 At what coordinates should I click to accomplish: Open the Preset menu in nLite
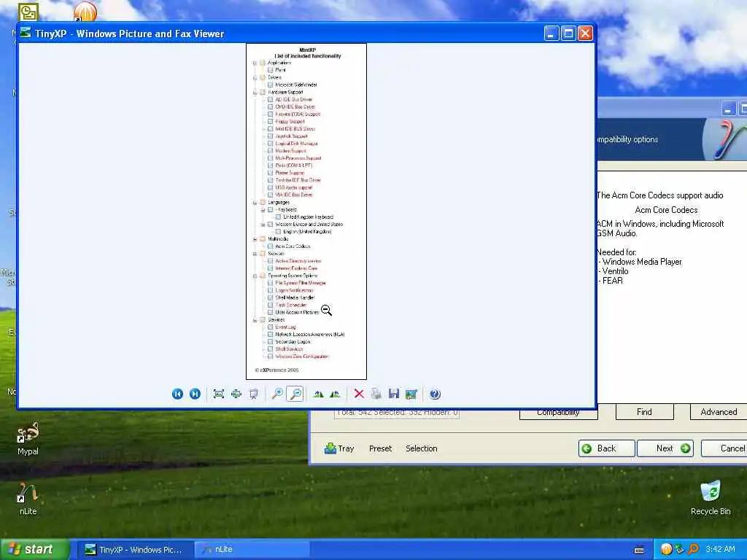coord(380,448)
